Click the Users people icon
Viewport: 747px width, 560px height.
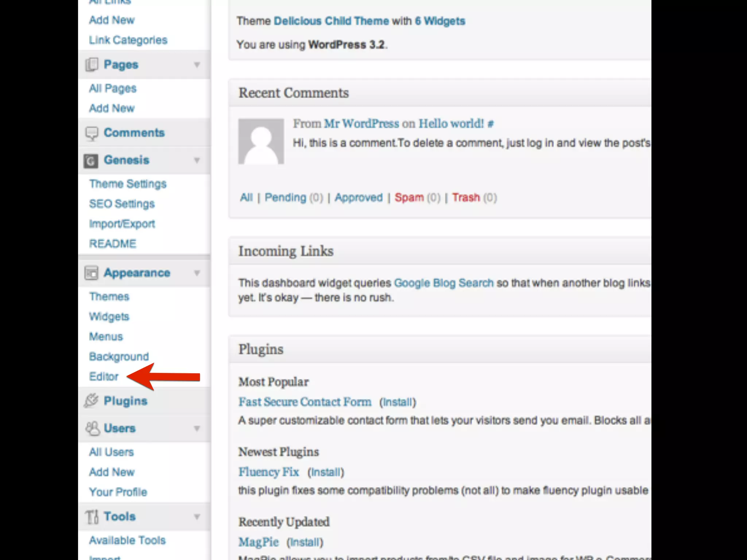[x=92, y=428]
